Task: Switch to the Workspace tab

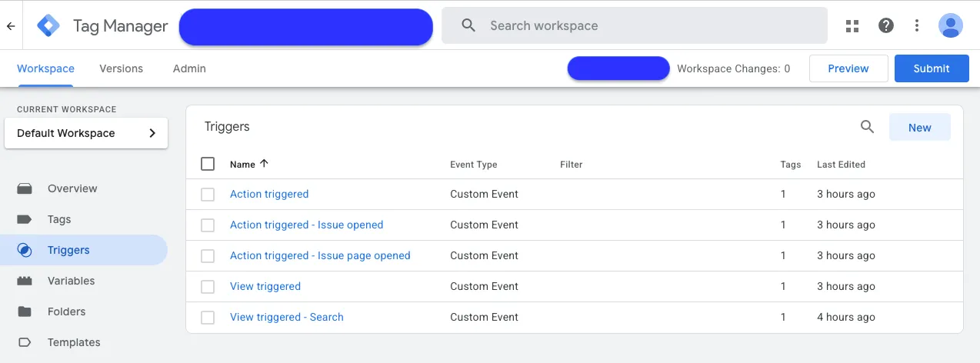Action: 45,68
